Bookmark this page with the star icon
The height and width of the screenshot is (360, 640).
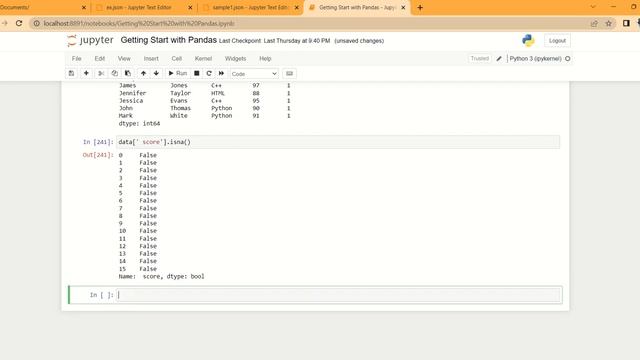pyautogui.click(x=609, y=23)
